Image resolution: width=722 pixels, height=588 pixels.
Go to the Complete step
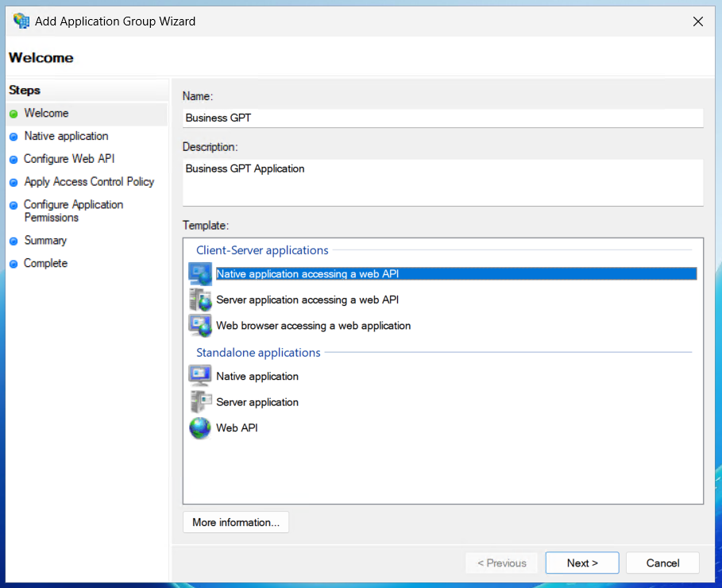45,263
